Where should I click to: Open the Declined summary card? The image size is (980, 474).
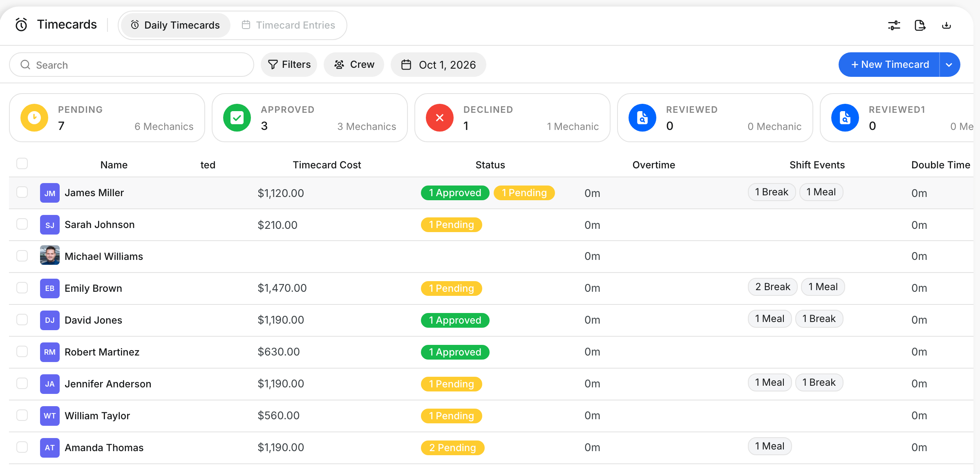tap(512, 118)
